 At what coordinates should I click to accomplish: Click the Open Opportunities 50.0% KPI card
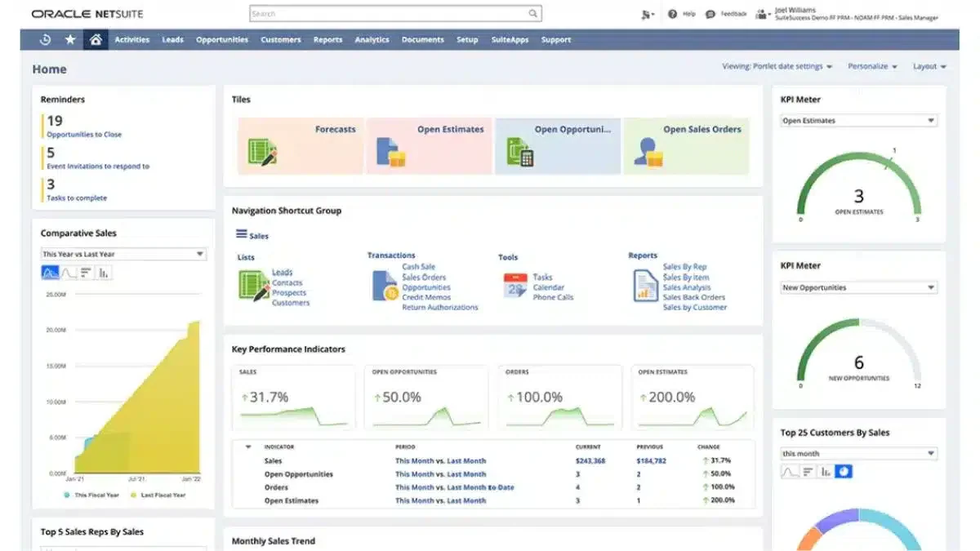426,397
